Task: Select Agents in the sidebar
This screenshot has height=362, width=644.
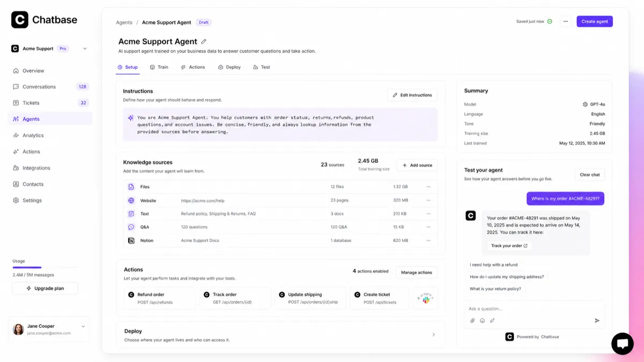Action: pos(51,119)
